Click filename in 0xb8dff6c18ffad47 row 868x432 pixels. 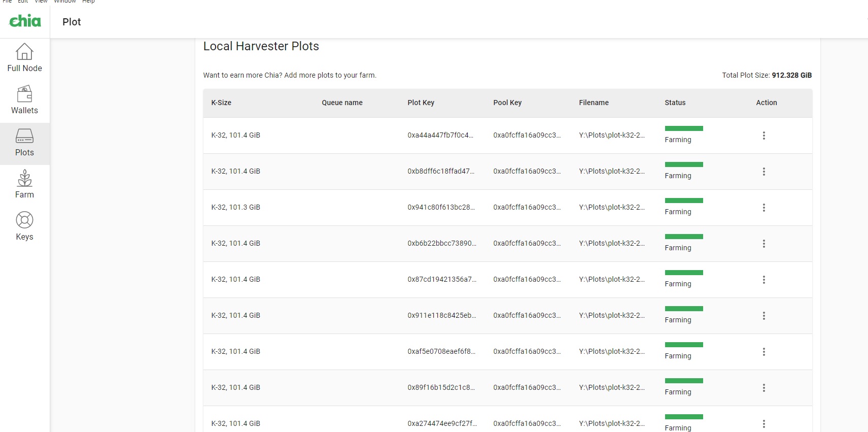[612, 171]
